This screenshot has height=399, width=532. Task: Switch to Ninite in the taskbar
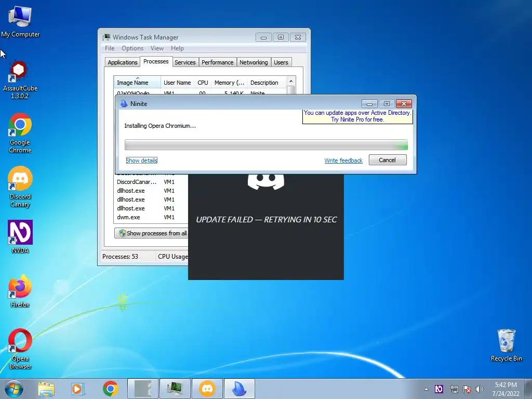tap(239, 389)
